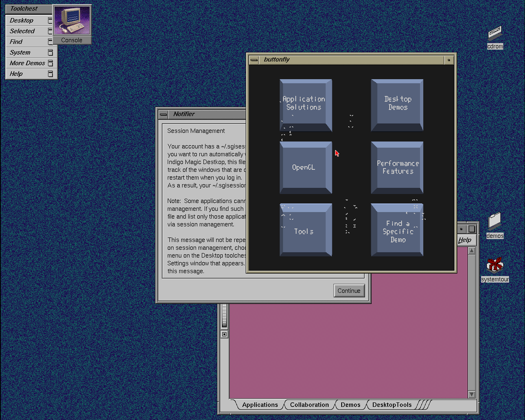The image size is (525, 420).
Task: Minimize the buttonfly window
Action: [449, 59]
